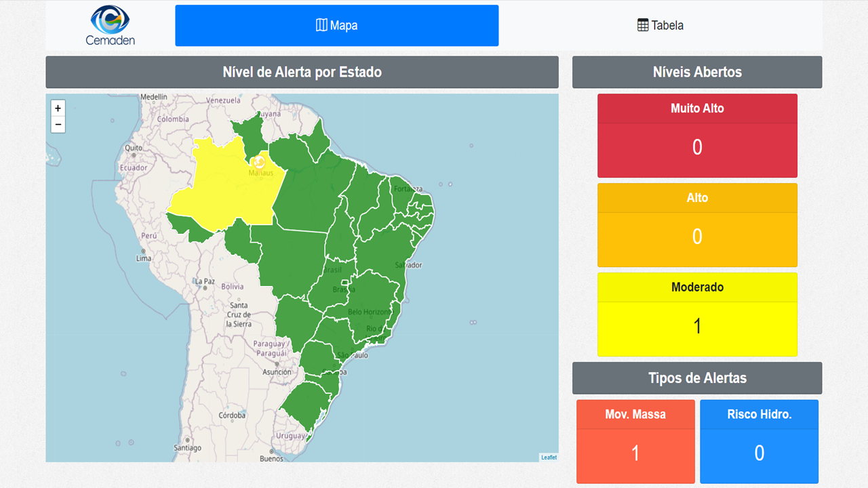Viewport: 868px width, 488px height.
Task: Click the Manaus alert marker icon
Action: 258,163
